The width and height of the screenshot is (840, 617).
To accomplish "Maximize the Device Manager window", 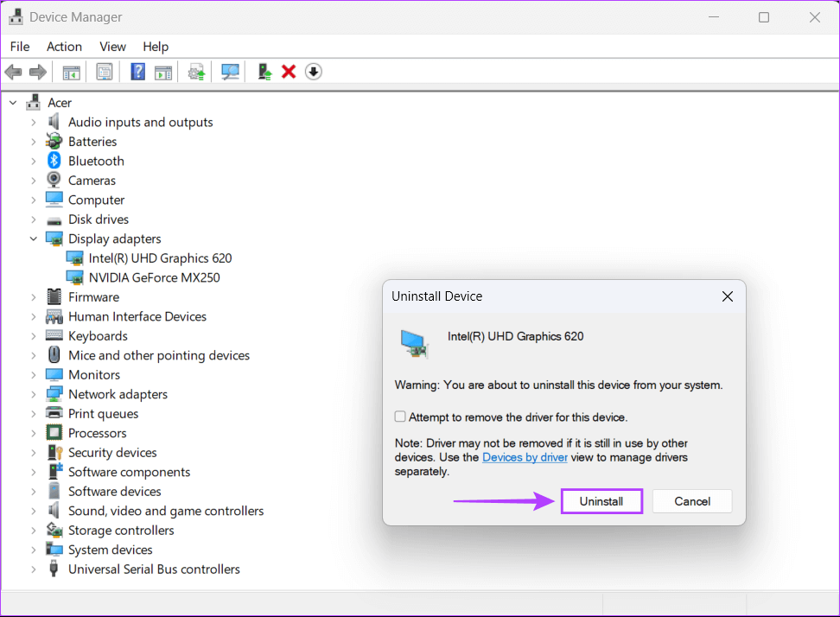I will tap(764, 17).
